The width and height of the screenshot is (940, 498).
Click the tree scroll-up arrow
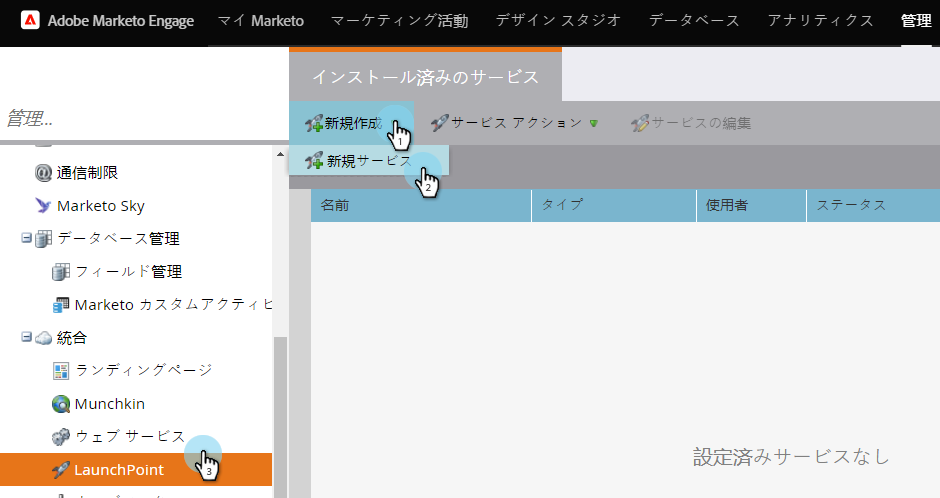coord(280,154)
